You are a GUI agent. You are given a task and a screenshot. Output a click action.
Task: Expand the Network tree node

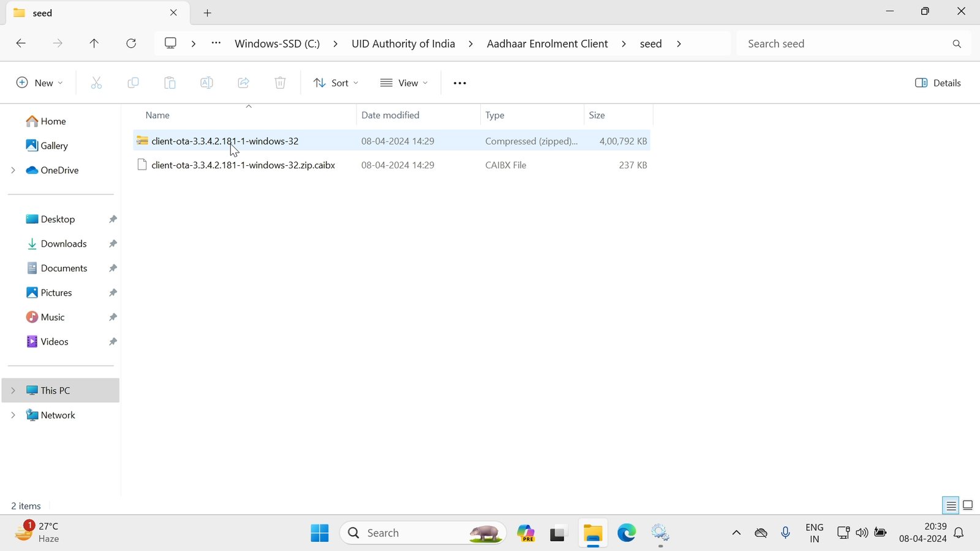pos(13,415)
